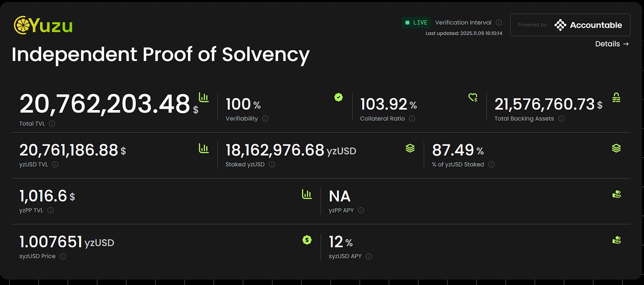Click the bar chart icon beside Total TVL
644x285 pixels.
tap(203, 97)
